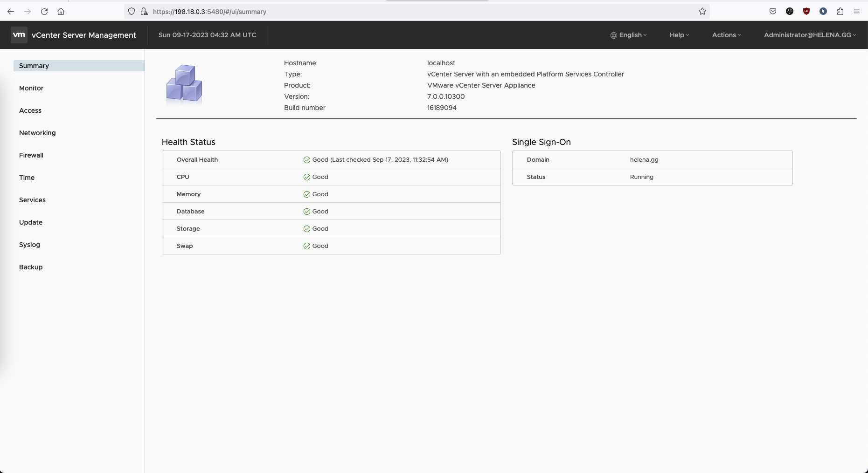Click the vCenter appliance cubes image
The image size is (868, 473).
pos(184,84)
